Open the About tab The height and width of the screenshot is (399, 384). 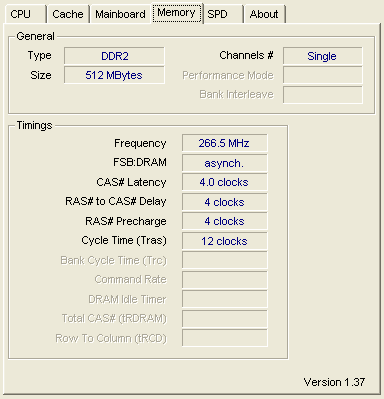(x=264, y=14)
